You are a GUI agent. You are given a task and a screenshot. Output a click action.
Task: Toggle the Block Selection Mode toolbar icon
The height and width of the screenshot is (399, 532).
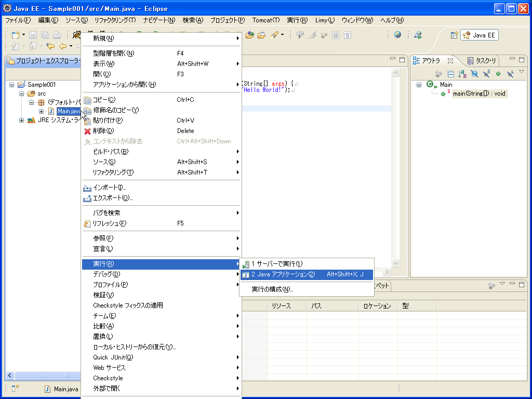336,35
